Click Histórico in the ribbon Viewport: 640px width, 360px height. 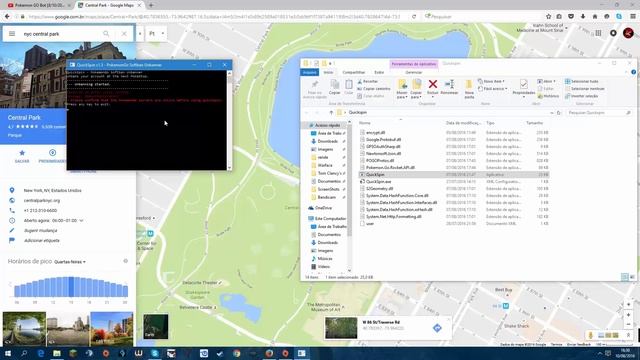[x=548, y=96]
